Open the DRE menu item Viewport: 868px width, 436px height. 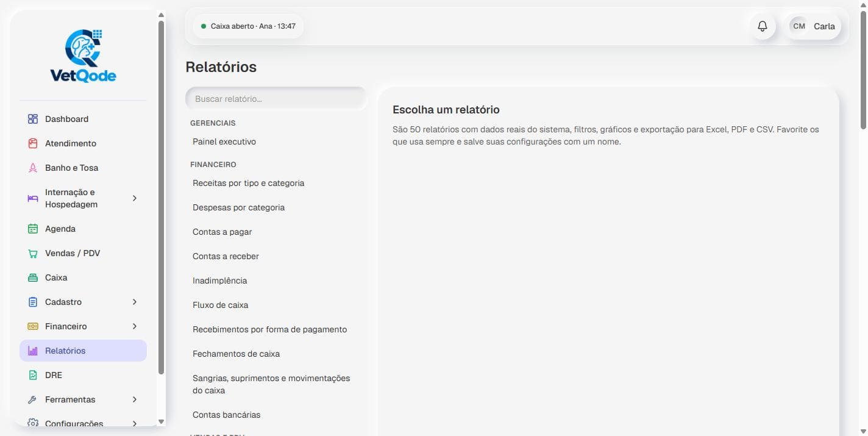click(x=83, y=375)
